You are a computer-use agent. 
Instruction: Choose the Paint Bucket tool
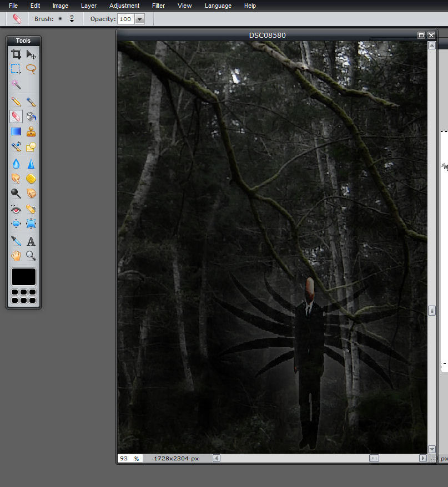[x=31, y=116]
